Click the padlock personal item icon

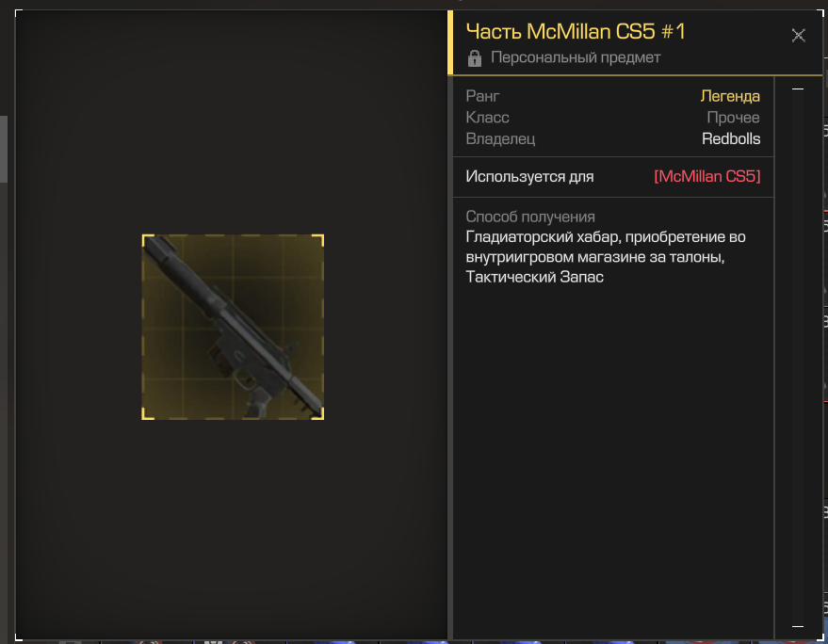474,58
